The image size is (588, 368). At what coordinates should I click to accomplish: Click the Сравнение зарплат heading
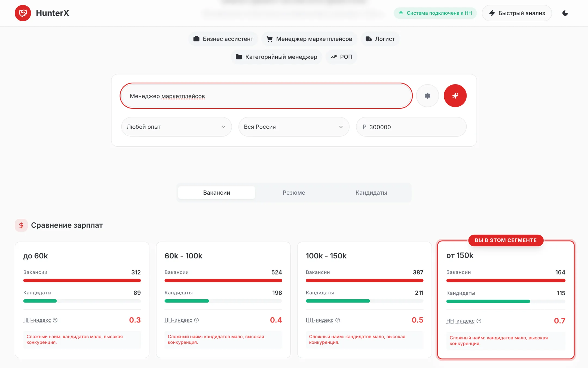pyautogui.click(x=67, y=225)
